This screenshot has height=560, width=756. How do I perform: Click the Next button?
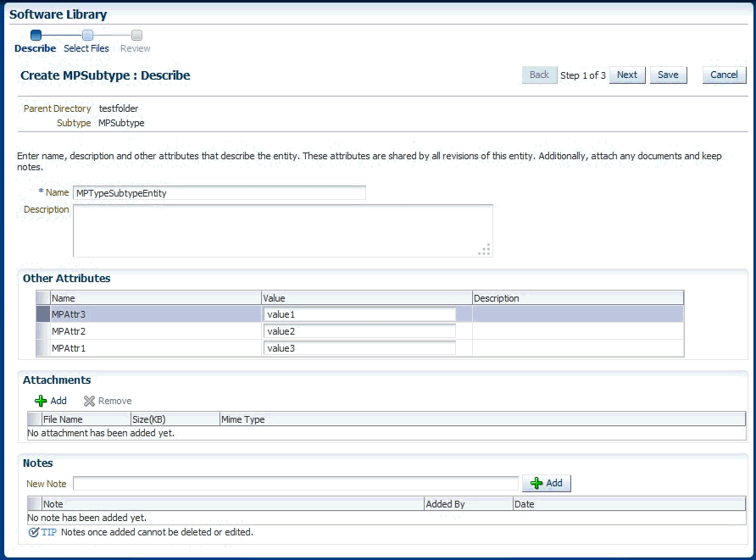click(627, 75)
